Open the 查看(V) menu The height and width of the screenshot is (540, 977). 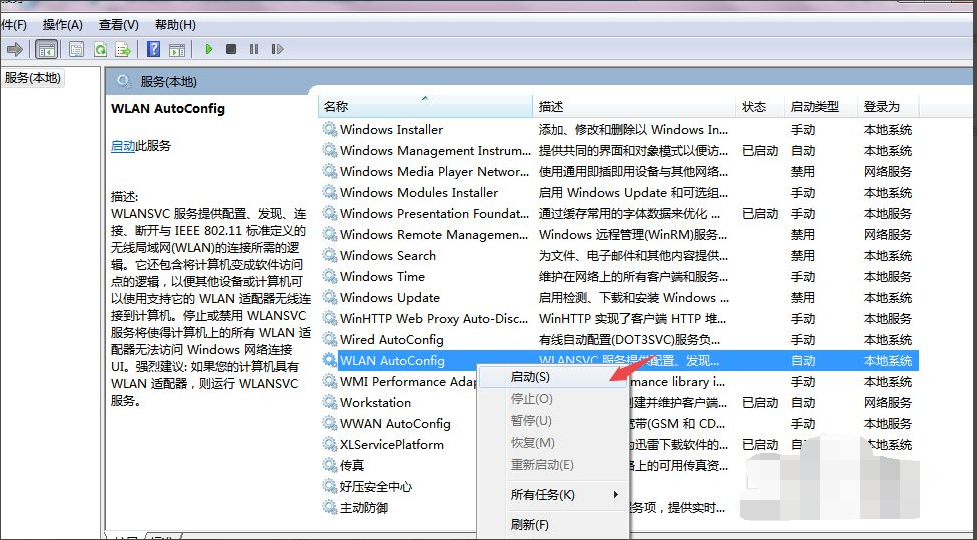pyautogui.click(x=119, y=24)
